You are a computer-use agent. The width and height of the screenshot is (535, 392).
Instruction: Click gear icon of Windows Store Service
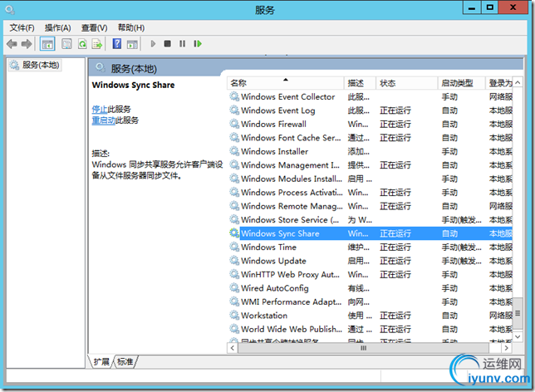[234, 219]
